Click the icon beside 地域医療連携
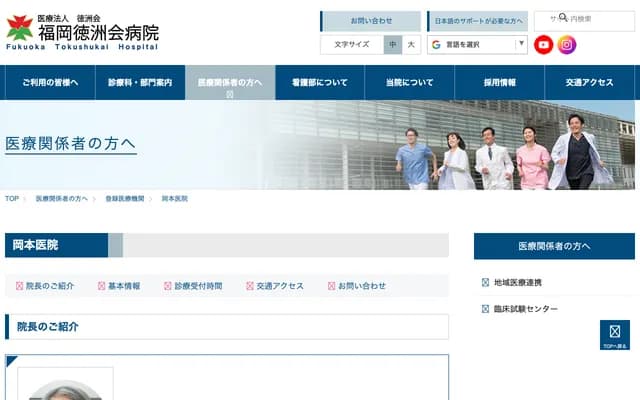This screenshot has height=400, width=640. coord(485,282)
